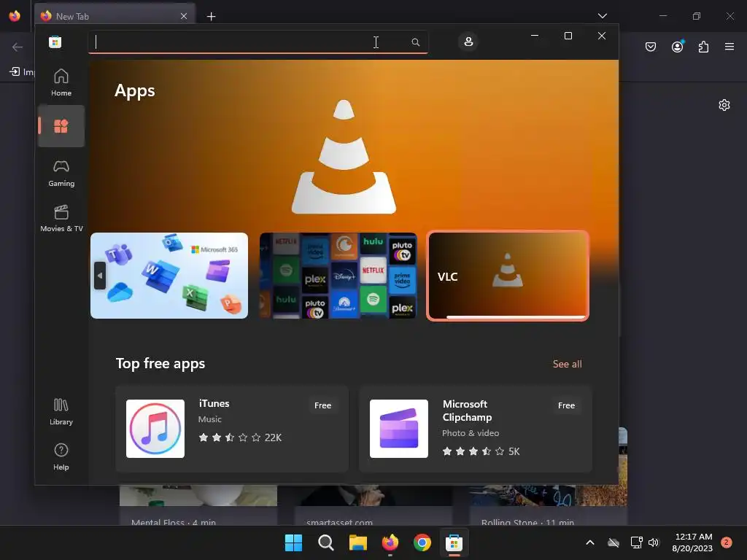Image resolution: width=747 pixels, height=560 pixels.
Task: Open the Library in sidebar
Action: tap(61, 412)
